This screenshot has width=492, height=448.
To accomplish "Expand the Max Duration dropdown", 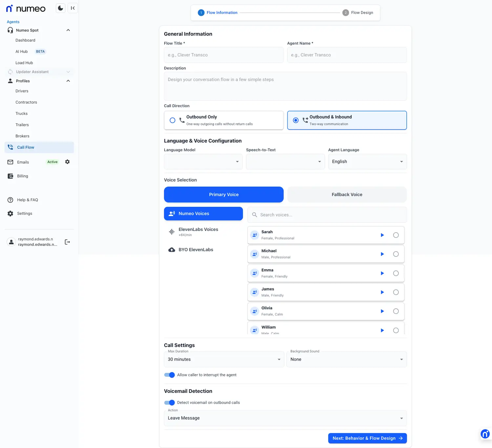I will 224,359.
